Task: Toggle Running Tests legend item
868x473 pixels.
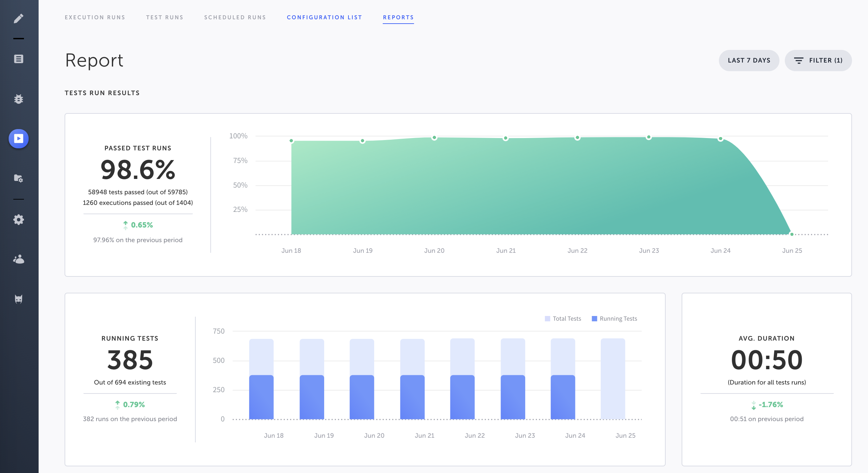Action: [614, 318]
